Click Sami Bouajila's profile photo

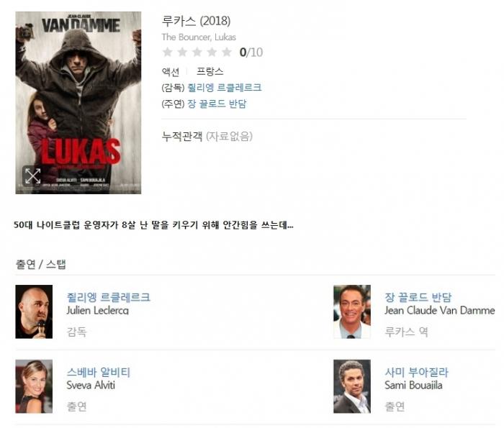[352, 386]
